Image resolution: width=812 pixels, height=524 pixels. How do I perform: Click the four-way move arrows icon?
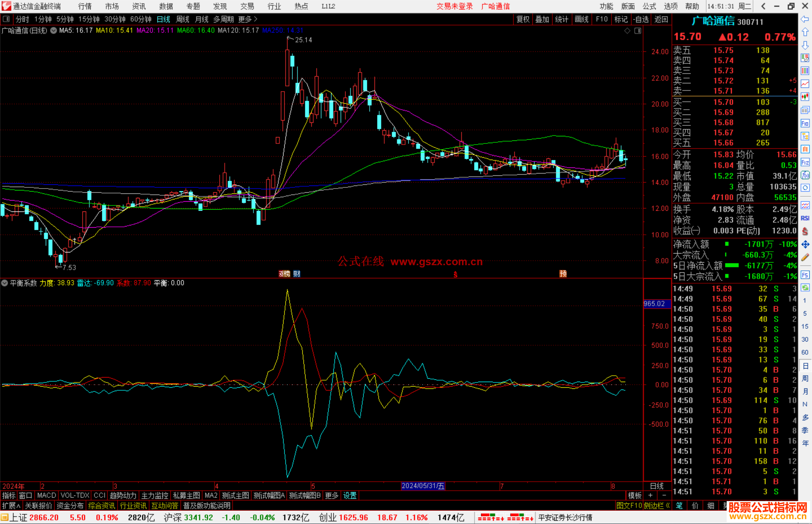click(805, 245)
